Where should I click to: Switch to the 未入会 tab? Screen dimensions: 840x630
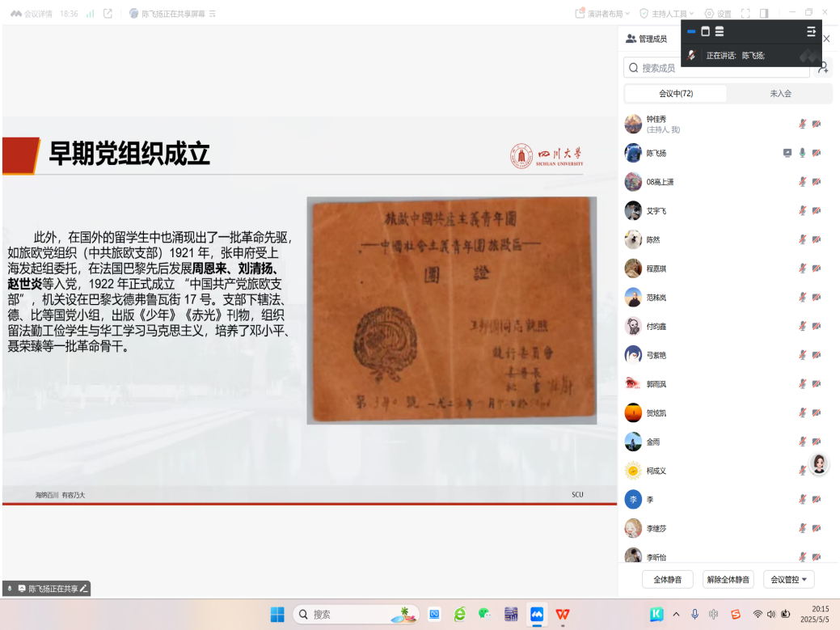pos(780,94)
